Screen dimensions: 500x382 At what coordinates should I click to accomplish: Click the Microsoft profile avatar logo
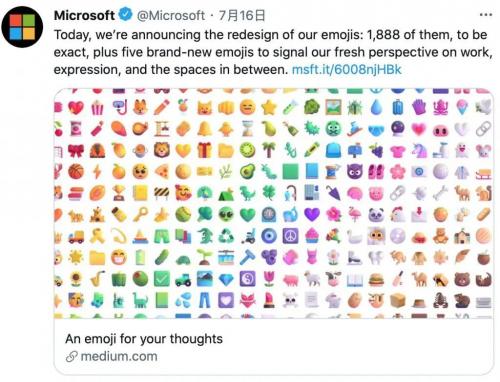[22, 27]
